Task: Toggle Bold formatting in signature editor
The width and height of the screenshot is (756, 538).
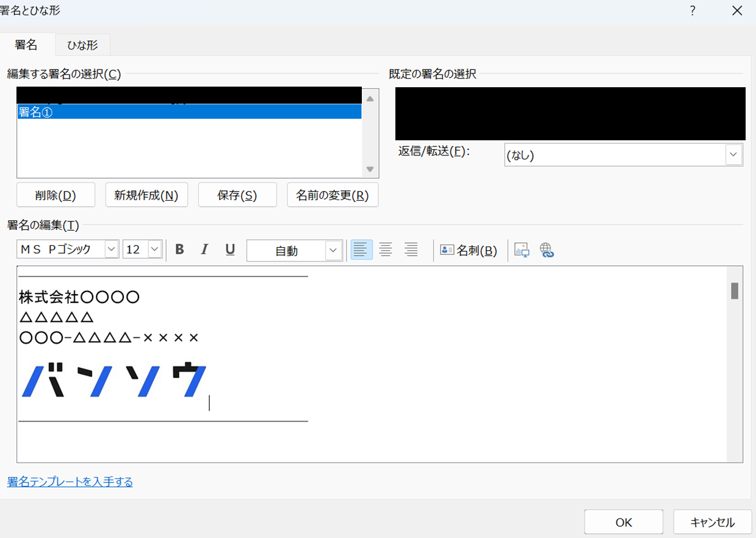Action: tap(179, 249)
